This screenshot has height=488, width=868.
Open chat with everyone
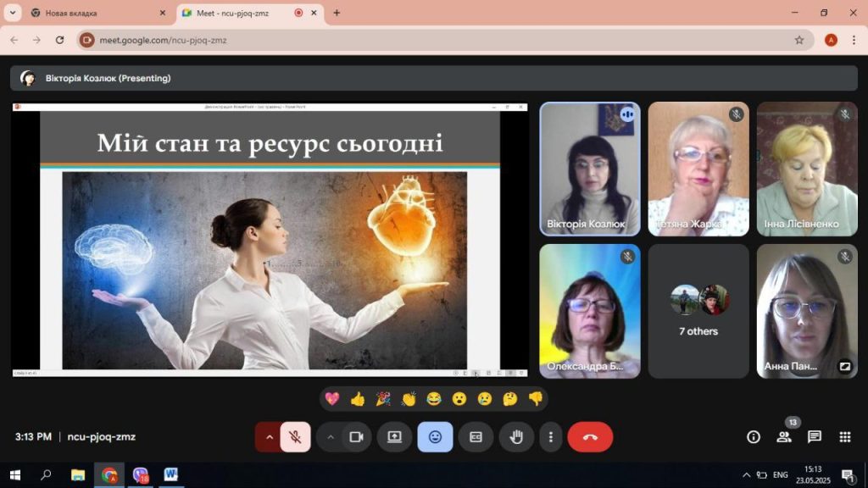click(815, 437)
